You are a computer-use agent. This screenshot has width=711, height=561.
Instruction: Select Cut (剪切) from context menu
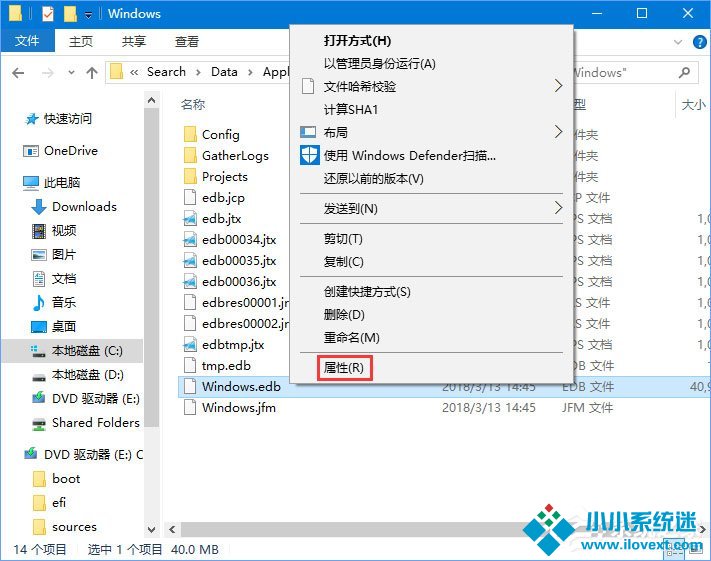tap(343, 239)
